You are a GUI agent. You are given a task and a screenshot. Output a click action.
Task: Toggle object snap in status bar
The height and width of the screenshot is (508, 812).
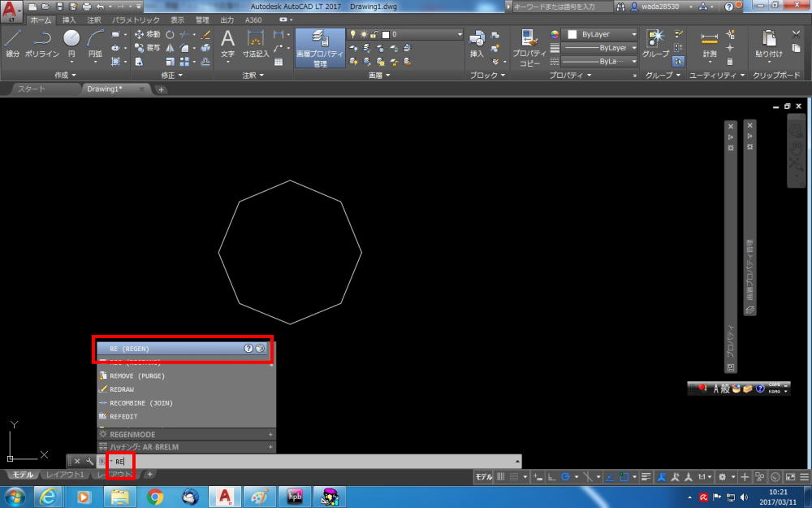(624, 477)
